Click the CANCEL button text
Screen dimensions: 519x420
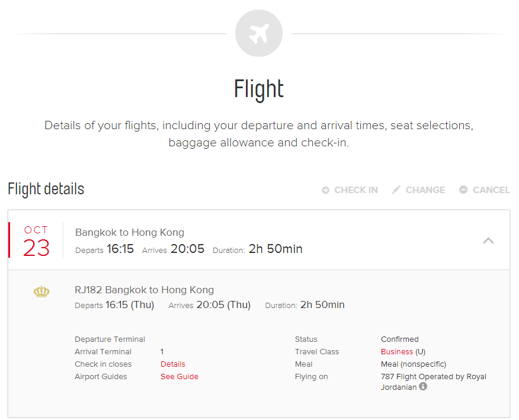coord(491,190)
